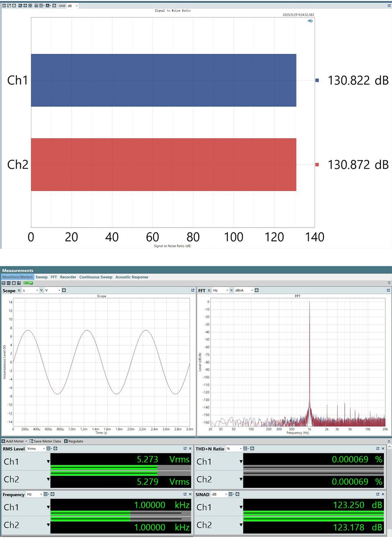Open the Continuous Sweep tab

pos(96,277)
